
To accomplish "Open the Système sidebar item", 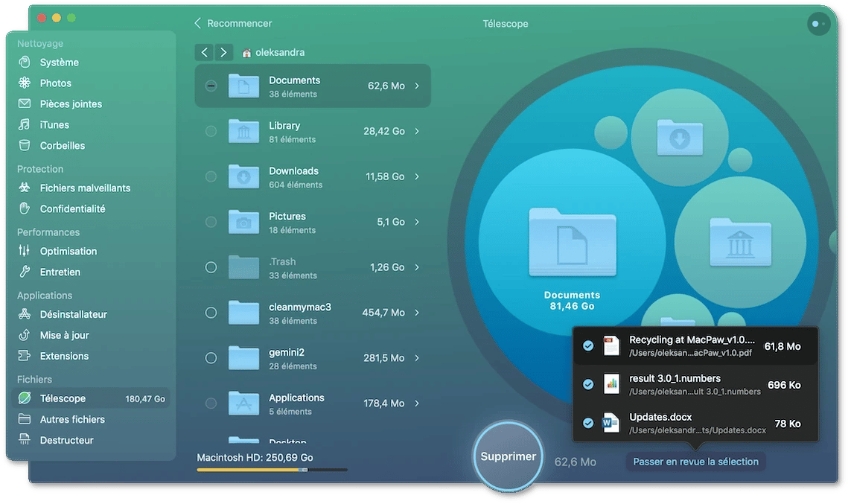I will click(x=91, y=63).
